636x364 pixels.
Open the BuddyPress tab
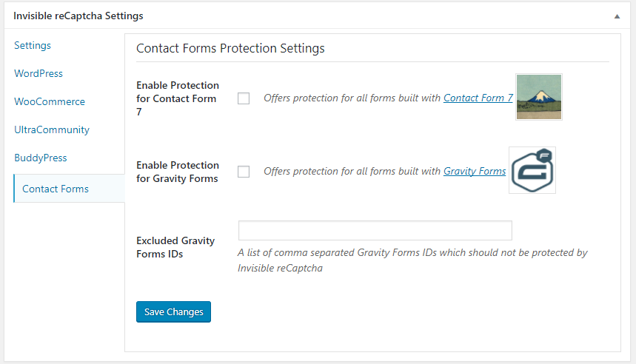(41, 158)
